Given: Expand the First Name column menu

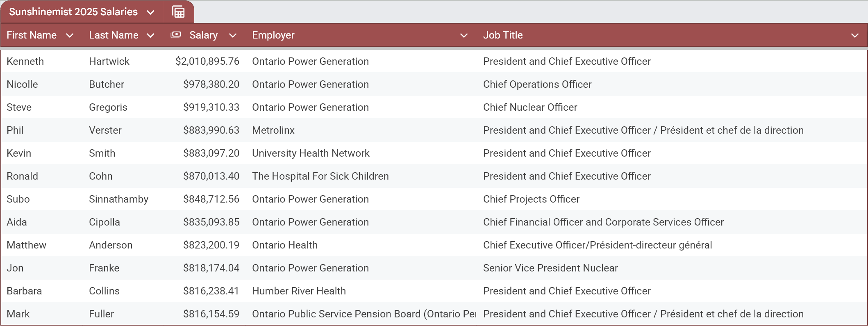Looking at the screenshot, I should 70,36.
